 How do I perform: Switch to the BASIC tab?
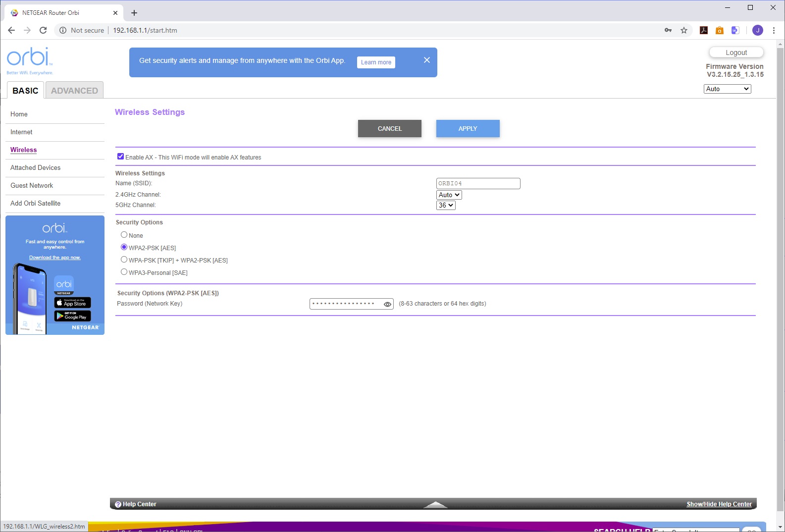25,90
